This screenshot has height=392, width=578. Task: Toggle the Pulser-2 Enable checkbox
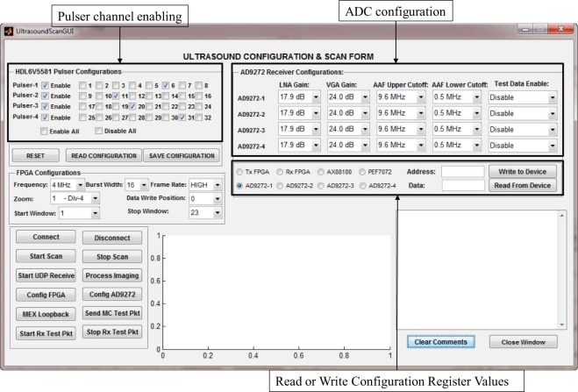point(45,96)
